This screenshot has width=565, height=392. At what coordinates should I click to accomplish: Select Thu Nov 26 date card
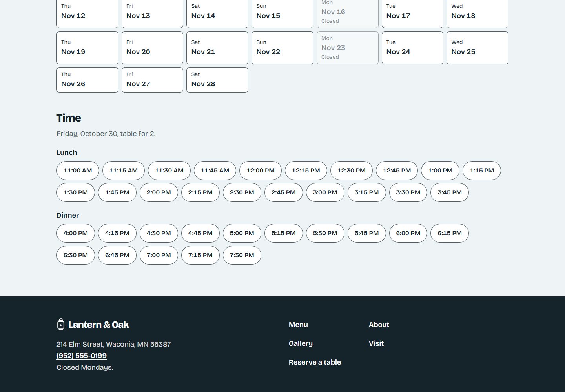(x=87, y=80)
